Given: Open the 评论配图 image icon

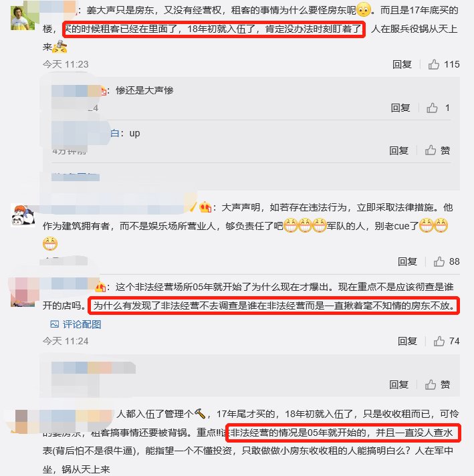Looking at the screenshot, I should coord(54,324).
